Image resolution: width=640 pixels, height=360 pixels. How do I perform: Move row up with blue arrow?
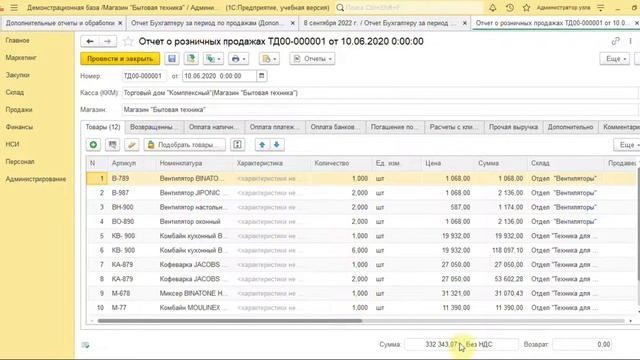click(262, 145)
